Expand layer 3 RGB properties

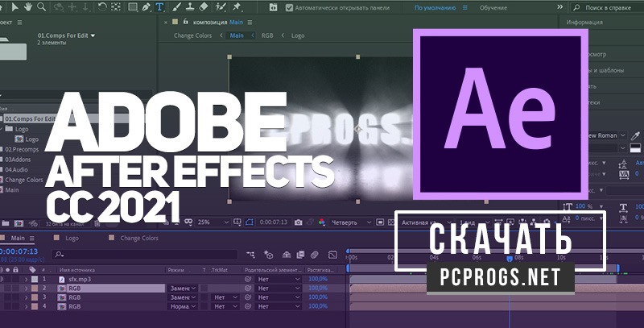[27, 297]
